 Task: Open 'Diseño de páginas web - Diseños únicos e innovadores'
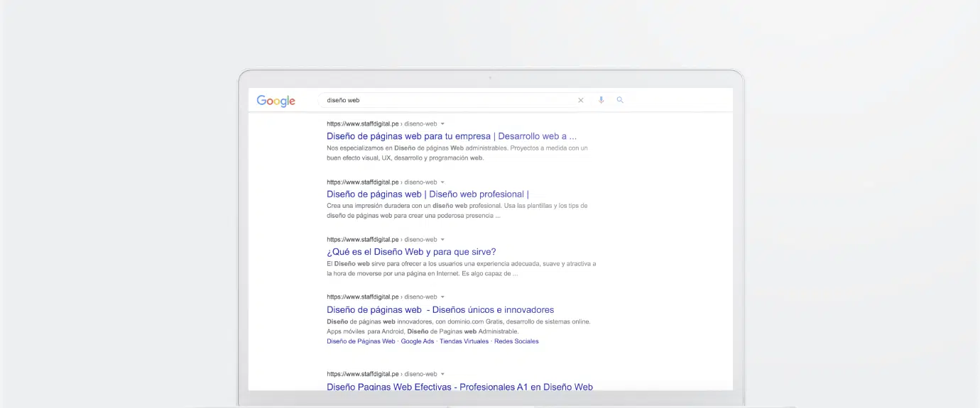point(440,310)
